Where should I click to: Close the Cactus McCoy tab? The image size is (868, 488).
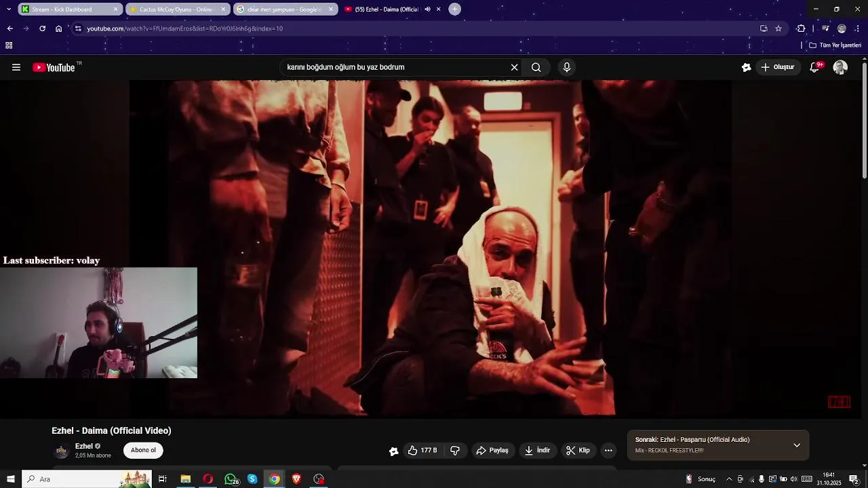coord(223,9)
